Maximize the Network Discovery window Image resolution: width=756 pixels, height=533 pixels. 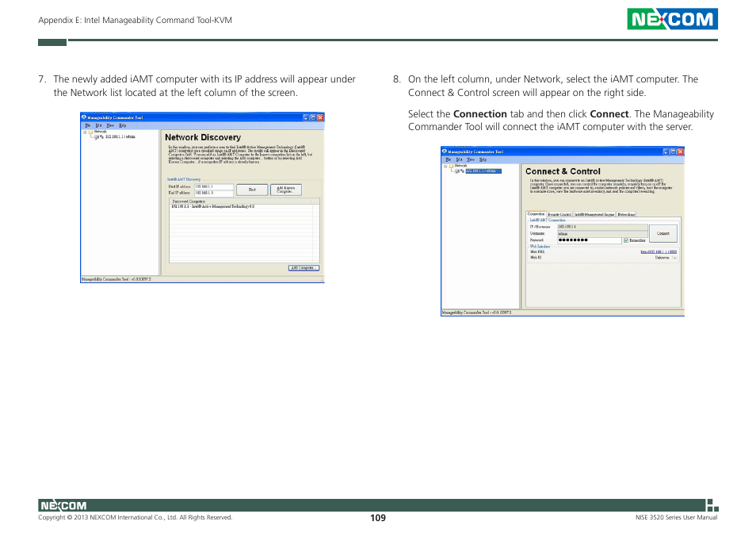coord(313,117)
